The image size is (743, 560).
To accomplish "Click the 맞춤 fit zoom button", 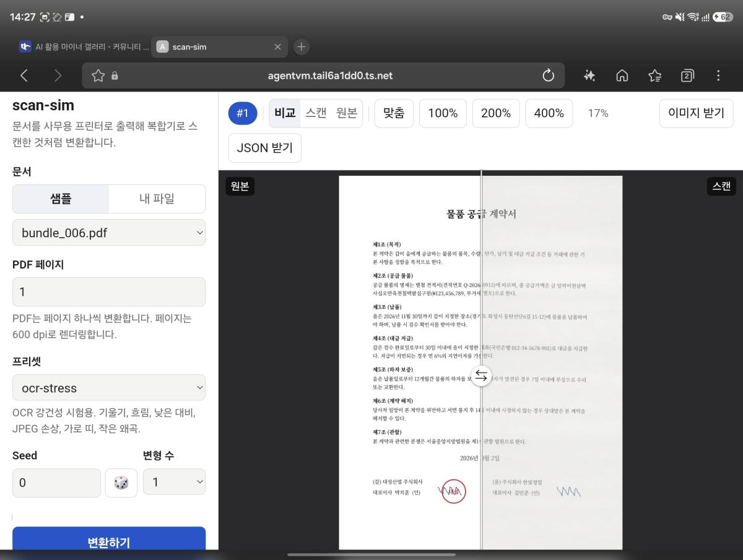I will [x=394, y=113].
